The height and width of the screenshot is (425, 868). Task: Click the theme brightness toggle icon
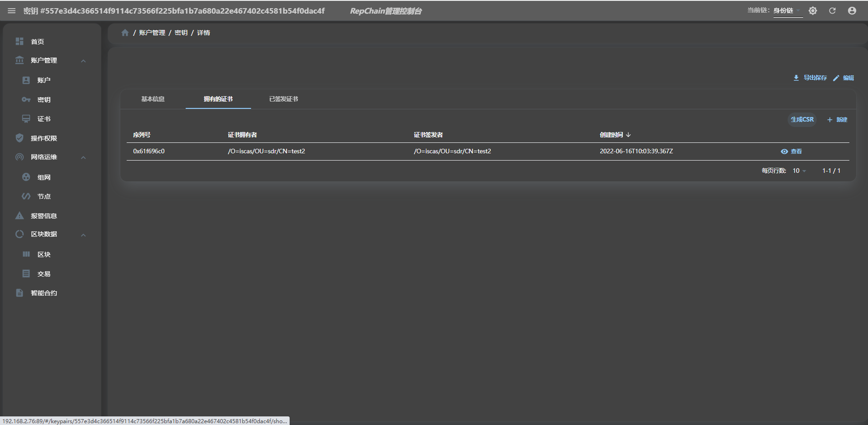(813, 10)
